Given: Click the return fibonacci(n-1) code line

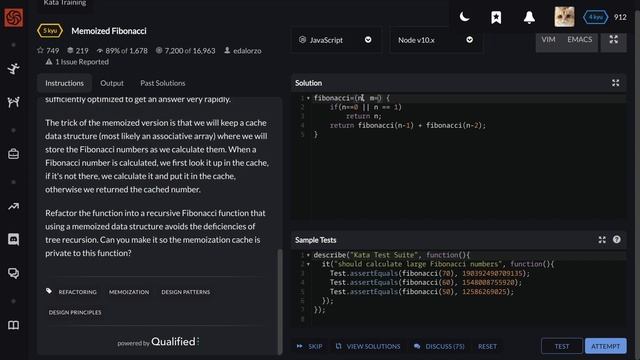Looking at the screenshot, I should coord(408,125).
